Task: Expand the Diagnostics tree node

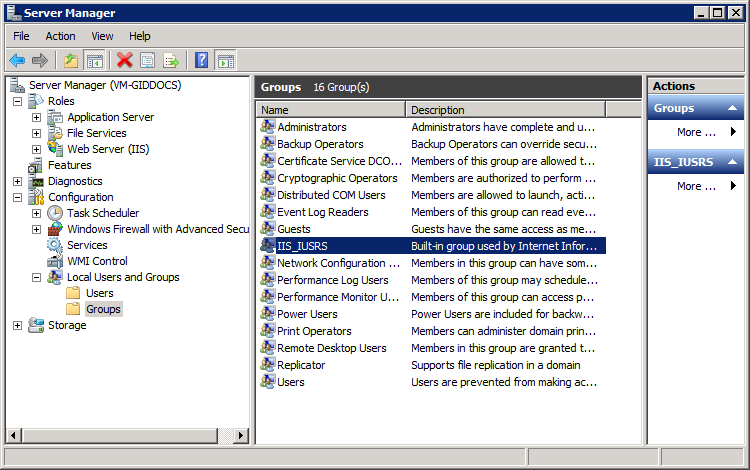Action: (17, 181)
